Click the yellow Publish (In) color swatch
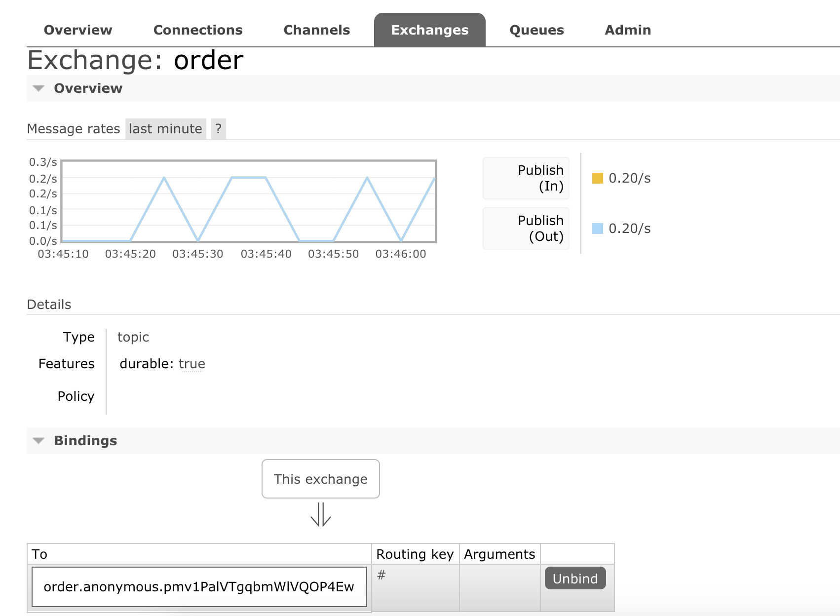Screen dimensions: 840x616 pos(597,178)
